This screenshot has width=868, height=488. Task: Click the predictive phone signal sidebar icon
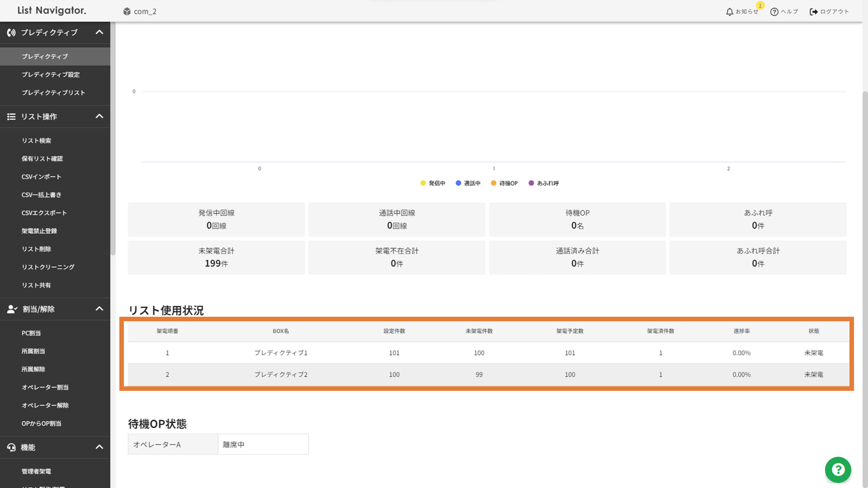coord(11,33)
